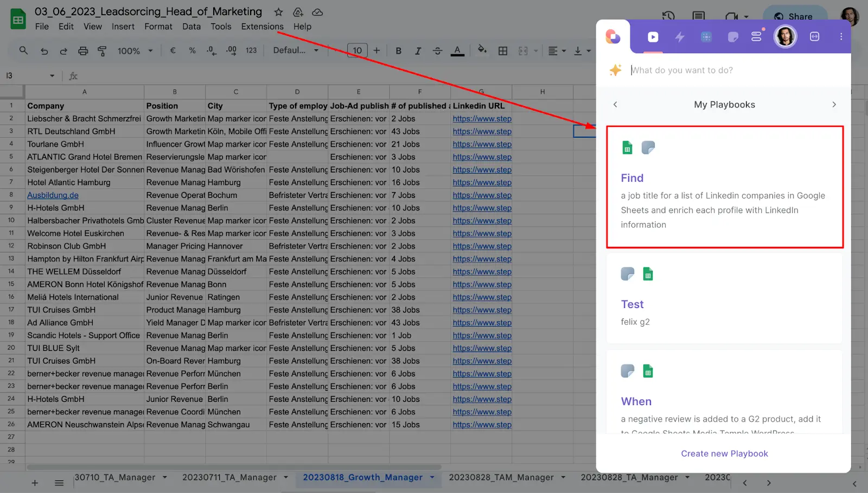The image size is (868, 493).
Task: Open the When negative review playbook
Action: [x=725, y=392]
